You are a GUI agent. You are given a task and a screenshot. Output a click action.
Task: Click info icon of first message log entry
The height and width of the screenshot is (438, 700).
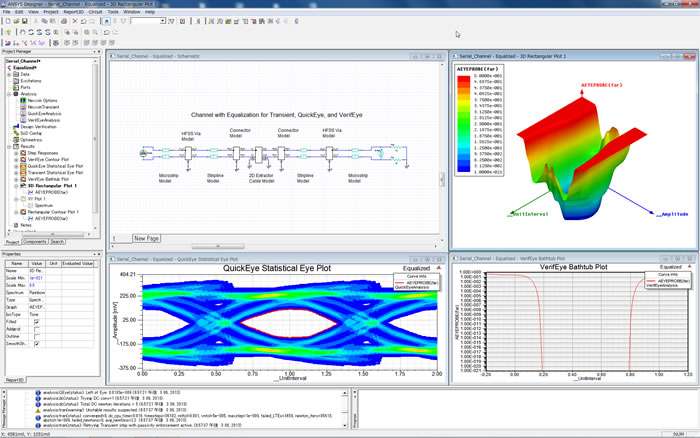[38, 392]
